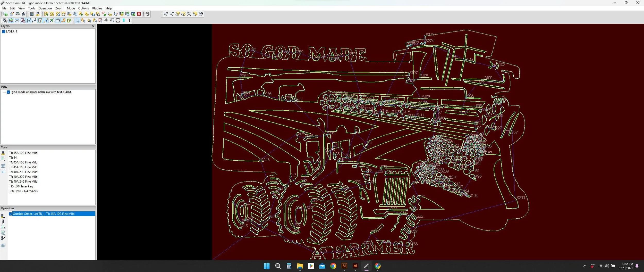
Task: Click the table grid icon in Operations sidebar
Action: 3,246
